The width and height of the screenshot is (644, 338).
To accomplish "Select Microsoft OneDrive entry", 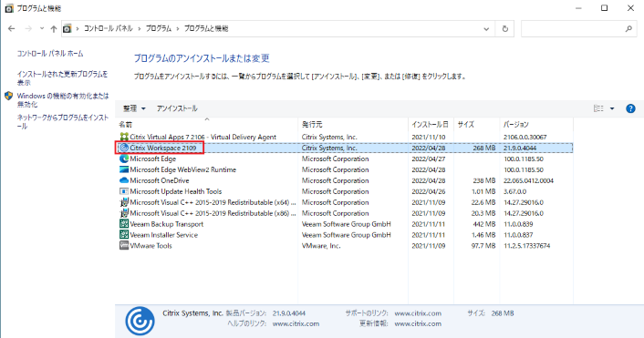I will [344, 180].
